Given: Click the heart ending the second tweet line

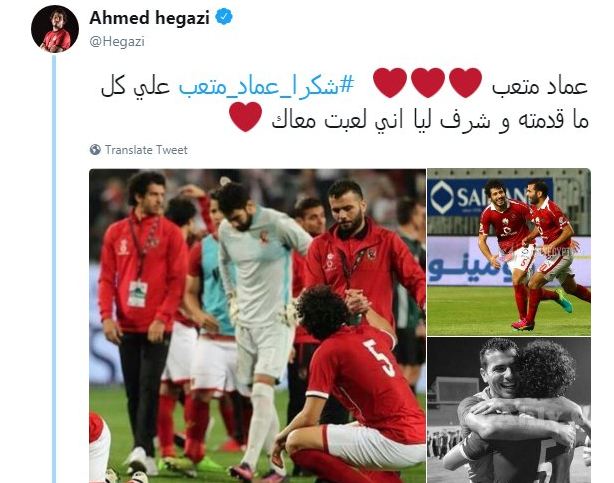Looking at the screenshot, I should (x=246, y=117).
